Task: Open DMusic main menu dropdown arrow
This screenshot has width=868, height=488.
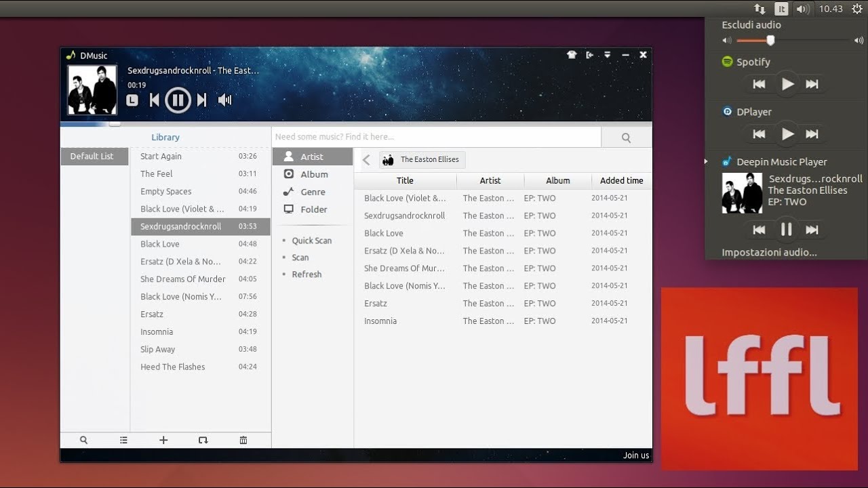Action: [x=608, y=55]
